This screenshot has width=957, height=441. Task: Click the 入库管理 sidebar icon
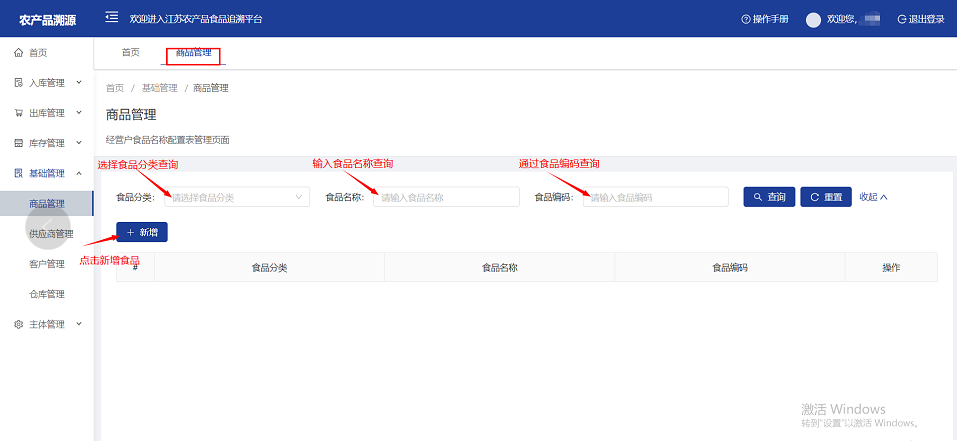coord(18,83)
